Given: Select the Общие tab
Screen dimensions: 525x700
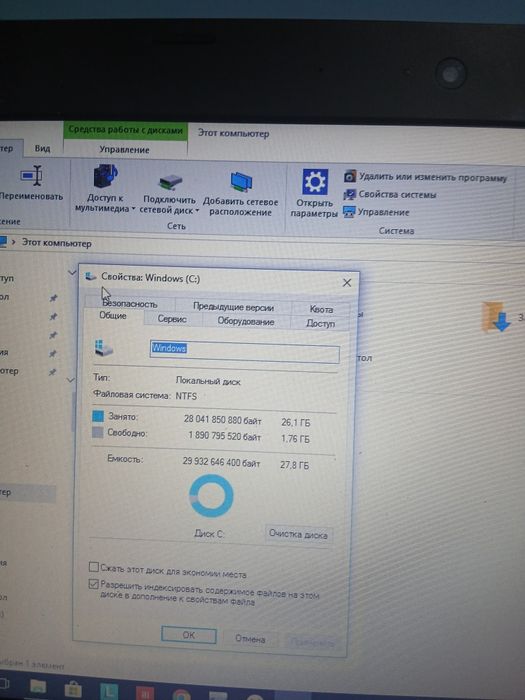Looking at the screenshot, I should coord(113,316).
